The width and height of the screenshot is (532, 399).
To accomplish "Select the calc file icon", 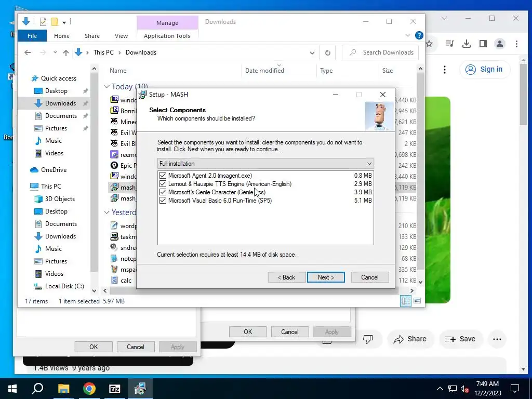I will pyautogui.click(x=114, y=280).
